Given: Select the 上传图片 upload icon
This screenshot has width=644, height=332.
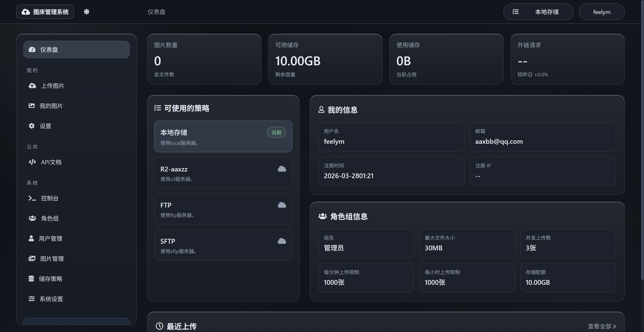Looking at the screenshot, I should (32, 86).
